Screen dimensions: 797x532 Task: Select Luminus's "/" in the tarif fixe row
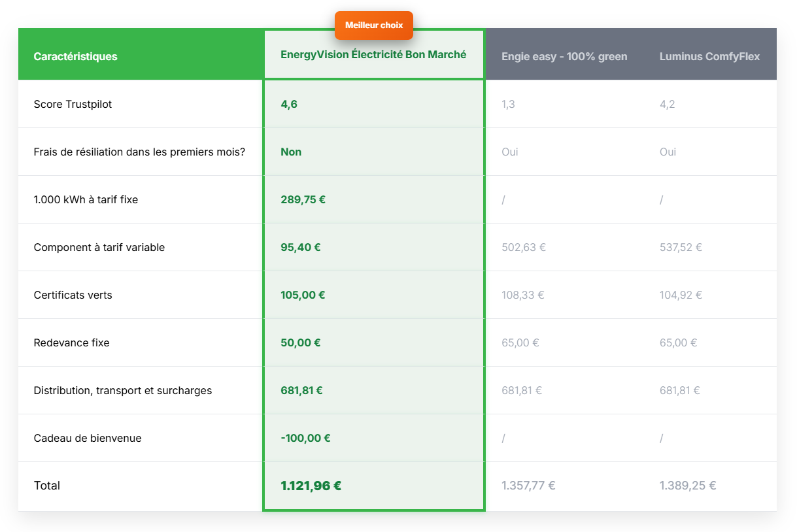coord(662,199)
